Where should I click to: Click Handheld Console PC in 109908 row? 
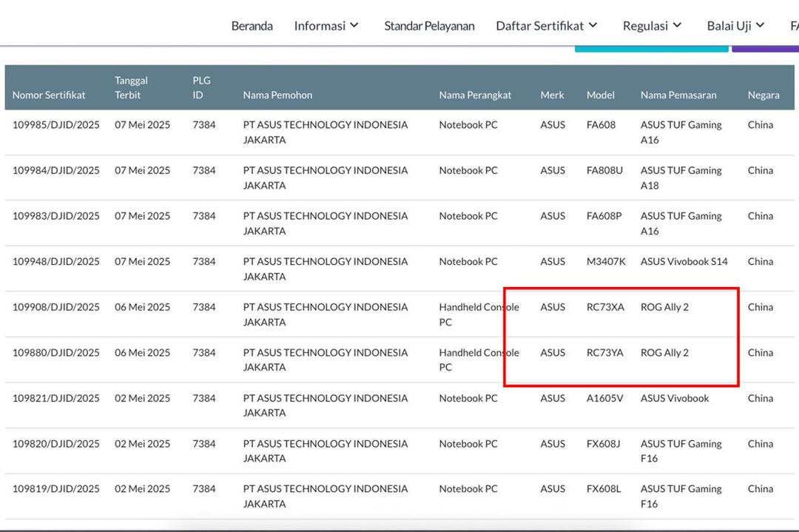pos(479,314)
